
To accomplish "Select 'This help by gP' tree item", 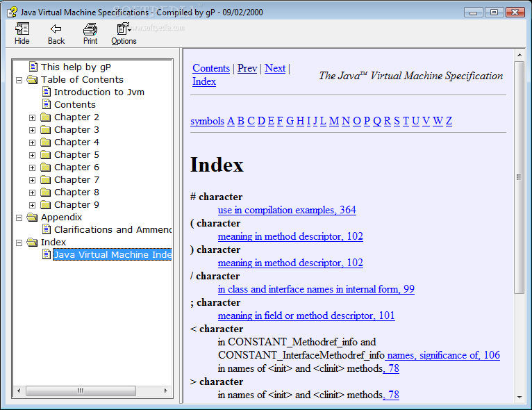I will [76, 67].
